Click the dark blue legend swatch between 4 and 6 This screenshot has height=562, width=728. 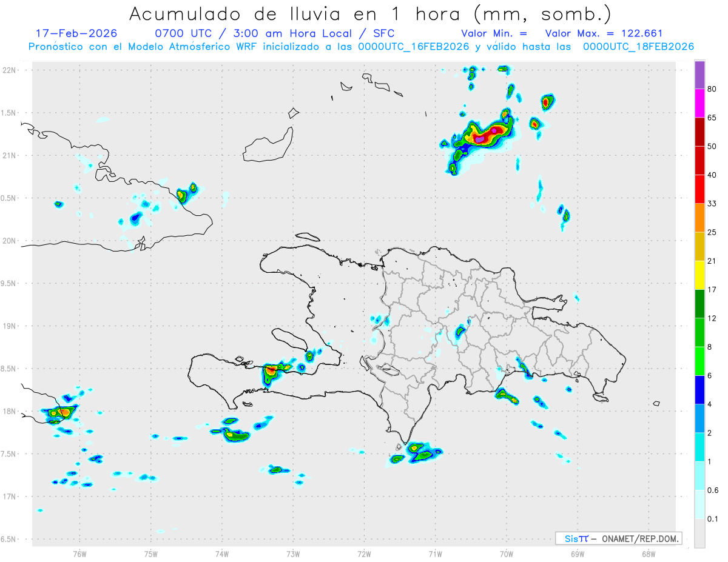[x=699, y=389]
